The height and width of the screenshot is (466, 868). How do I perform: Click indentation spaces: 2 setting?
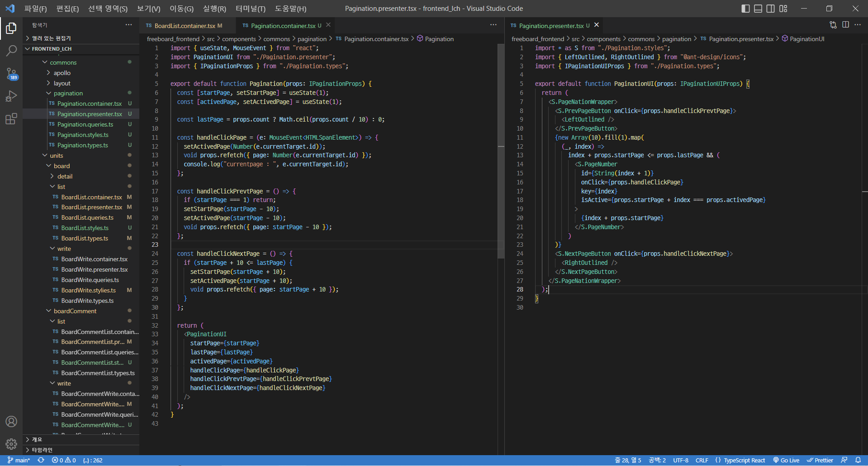click(657, 460)
